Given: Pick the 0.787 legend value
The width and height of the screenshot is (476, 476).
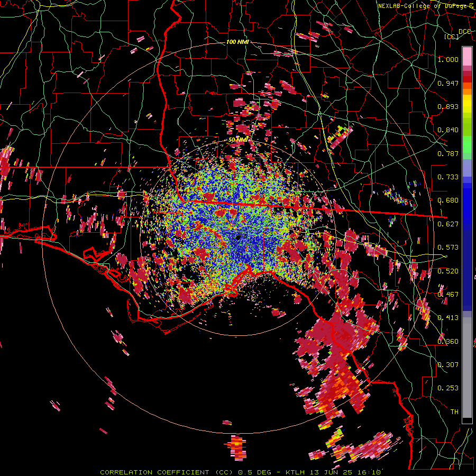Looking at the screenshot, I should (448, 153).
